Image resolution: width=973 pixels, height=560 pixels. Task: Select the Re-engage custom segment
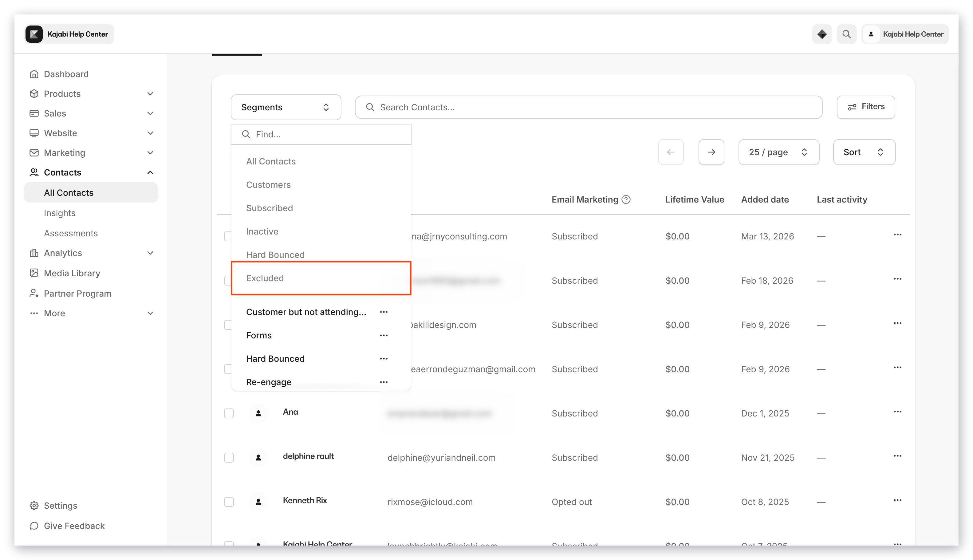[268, 382]
